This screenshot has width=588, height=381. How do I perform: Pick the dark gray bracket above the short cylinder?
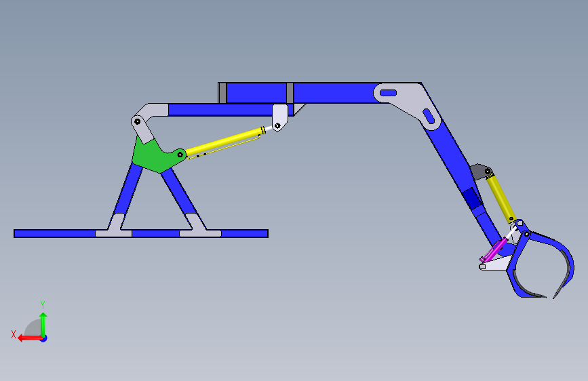pyautogui.click(x=480, y=172)
